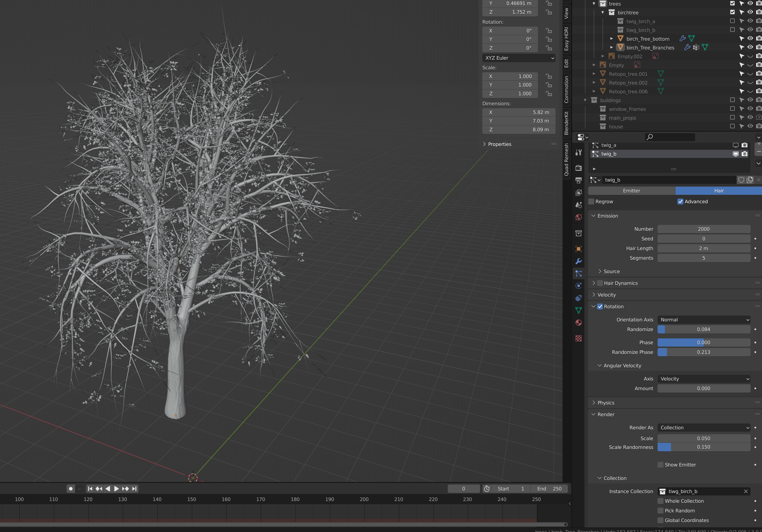Expand the Velocity panel
The image size is (762, 532).
(x=606, y=295)
